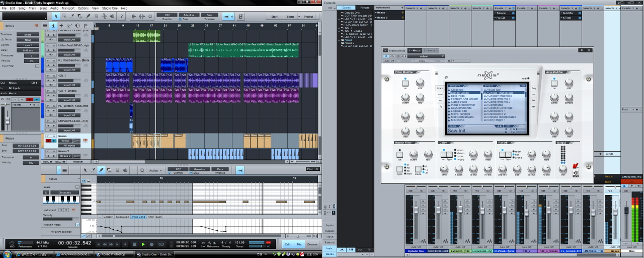The image size is (644, 258).
Task: Show automation icon above track list
Action: coord(69,26)
